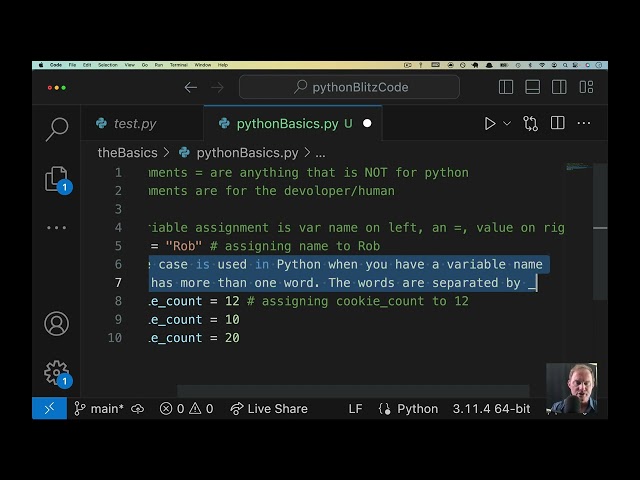The height and width of the screenshot is (480, 640).
Task: Open remote window button in status bar
Action: pyautogui.click(x=49, y=408)
